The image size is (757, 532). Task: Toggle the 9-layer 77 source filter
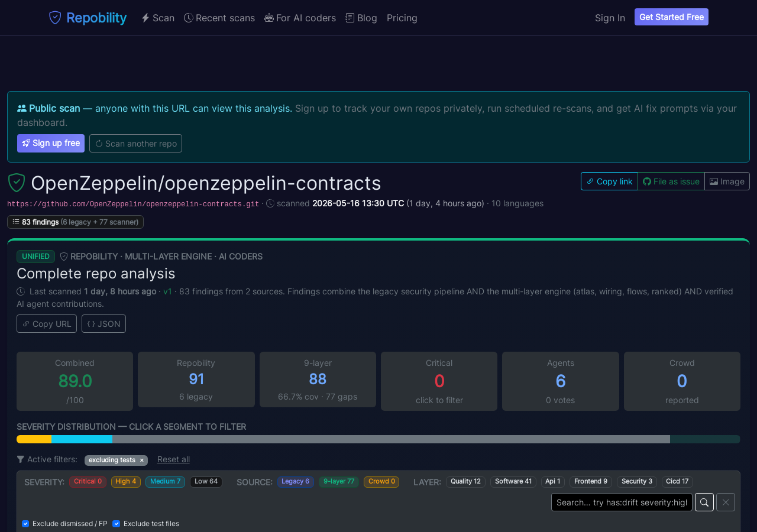(x=339, y=482)
